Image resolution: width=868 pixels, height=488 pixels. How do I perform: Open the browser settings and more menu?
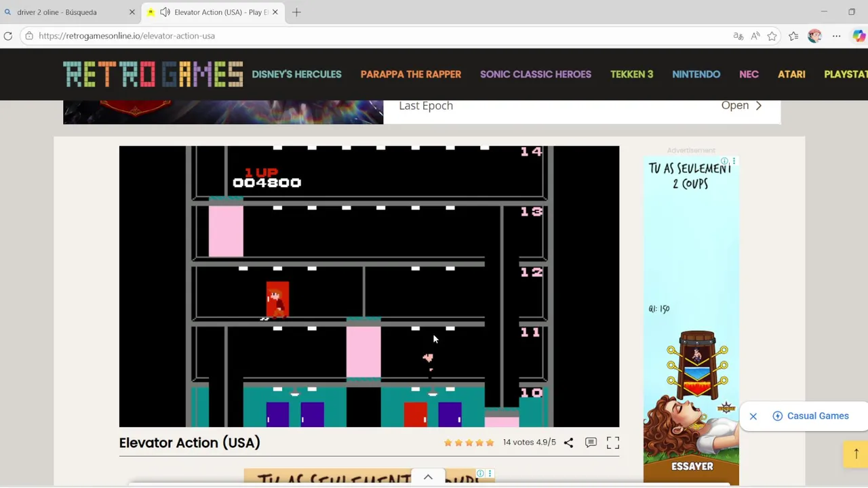[836, 36]
